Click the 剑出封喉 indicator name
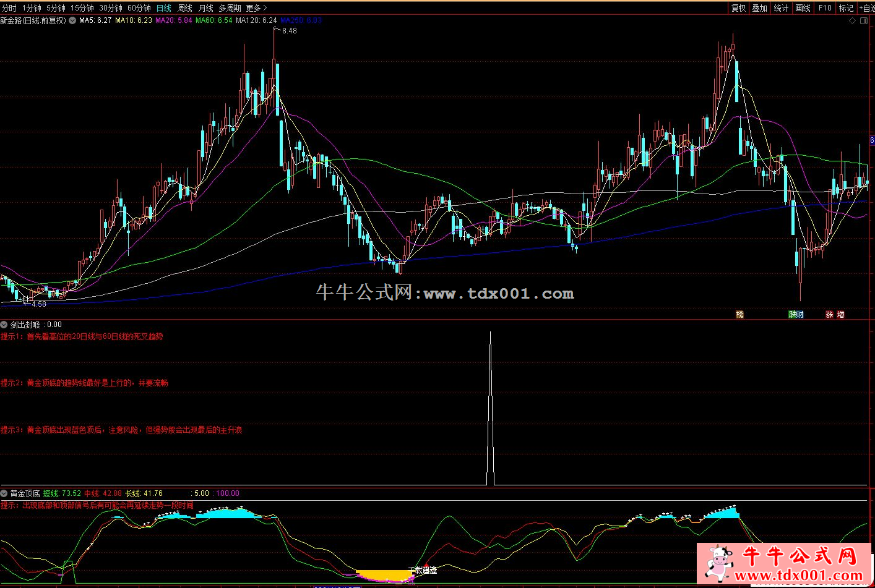This screenshot has height=588, width=875. tap(25, 325)
